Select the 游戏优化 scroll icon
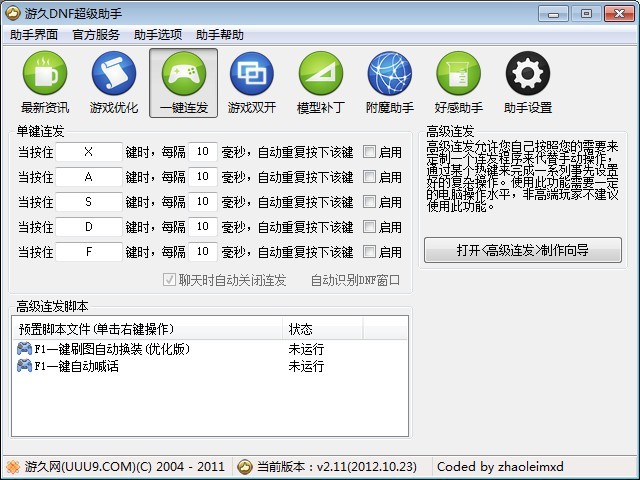Screen dimensions: 640x480 [114, 73]
